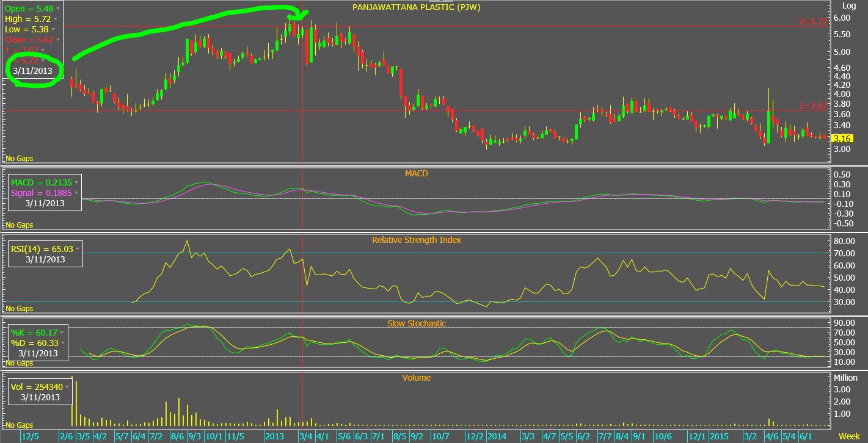The image size is (868, 443).
Task: Click the MACD = 0.2135 value
Action: point(41,182)
